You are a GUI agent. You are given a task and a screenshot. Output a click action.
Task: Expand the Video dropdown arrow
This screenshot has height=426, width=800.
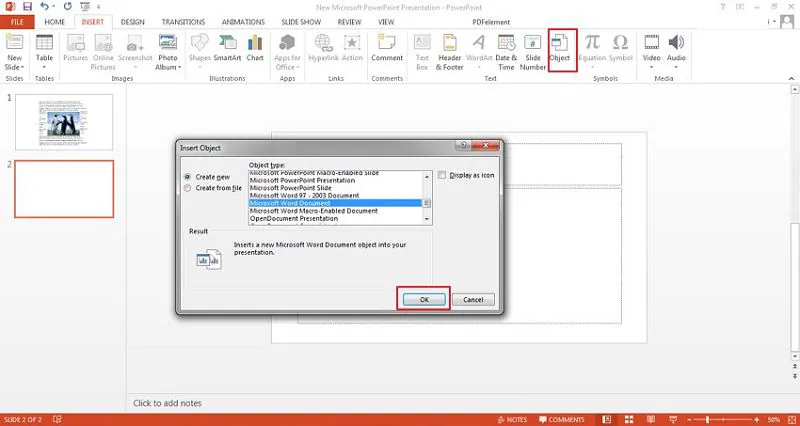point(652,67)
